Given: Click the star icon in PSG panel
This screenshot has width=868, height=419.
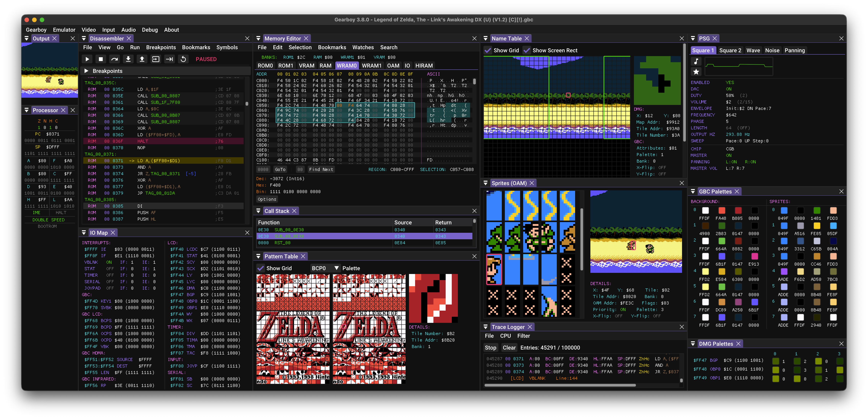Looking at the screenshot, I should pos(696,71).
